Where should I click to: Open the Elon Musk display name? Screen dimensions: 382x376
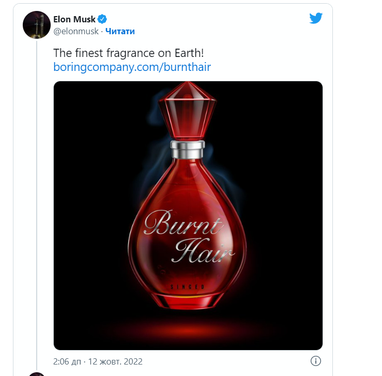[74, 19]
